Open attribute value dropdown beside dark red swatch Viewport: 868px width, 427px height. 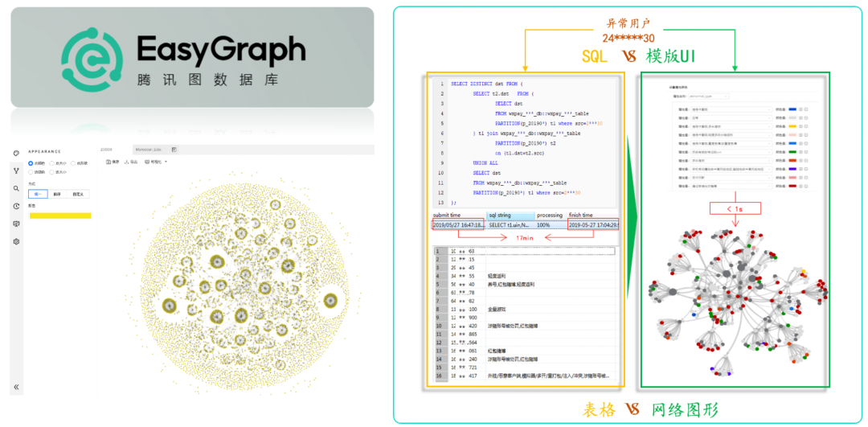click(731, 186)
